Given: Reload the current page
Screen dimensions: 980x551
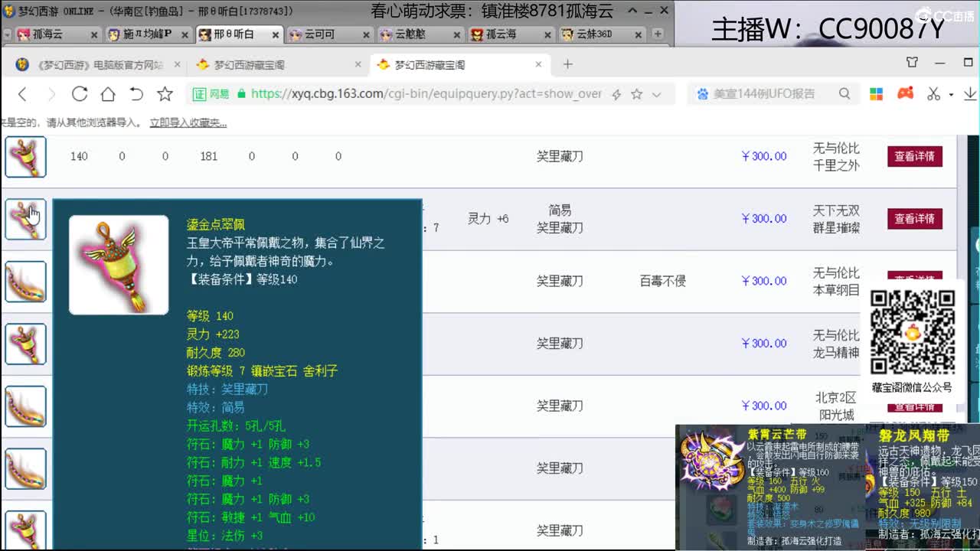Looking at the screenshot, I should [x=80, y=94].
